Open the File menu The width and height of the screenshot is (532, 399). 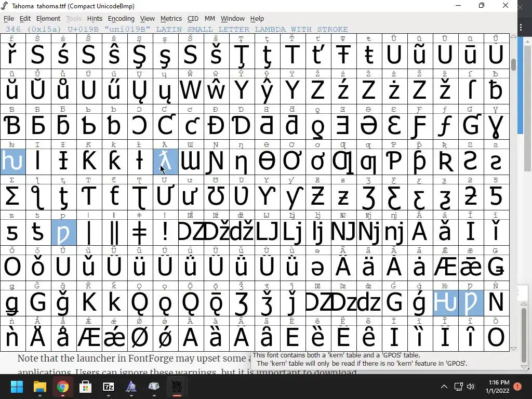(x=9, y=19)
